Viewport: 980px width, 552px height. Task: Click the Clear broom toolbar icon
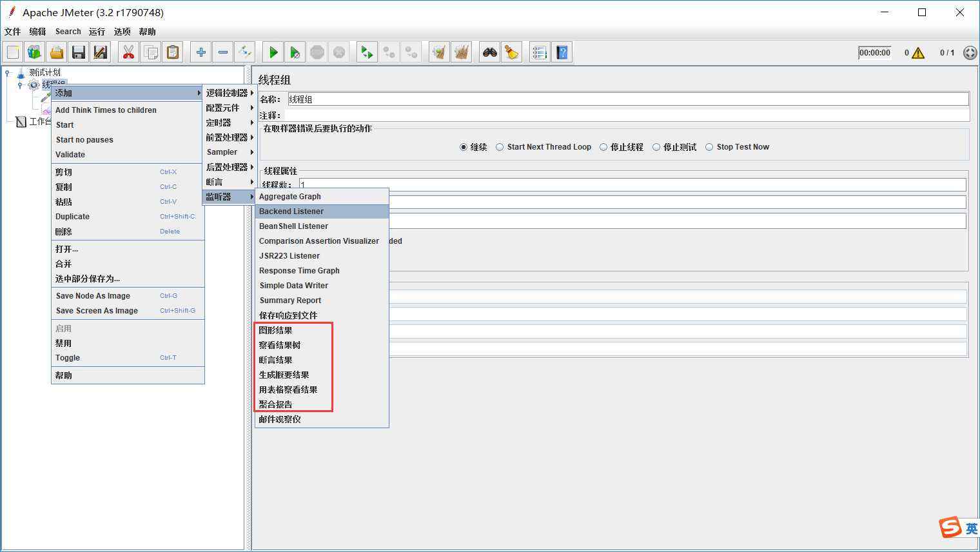point(440,52)
